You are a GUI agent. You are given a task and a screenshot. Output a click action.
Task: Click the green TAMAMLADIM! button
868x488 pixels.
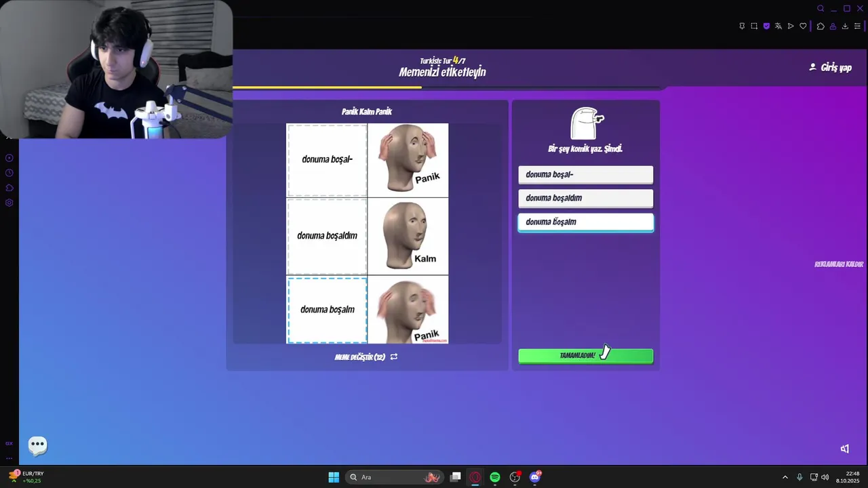[x=586, y=356]
